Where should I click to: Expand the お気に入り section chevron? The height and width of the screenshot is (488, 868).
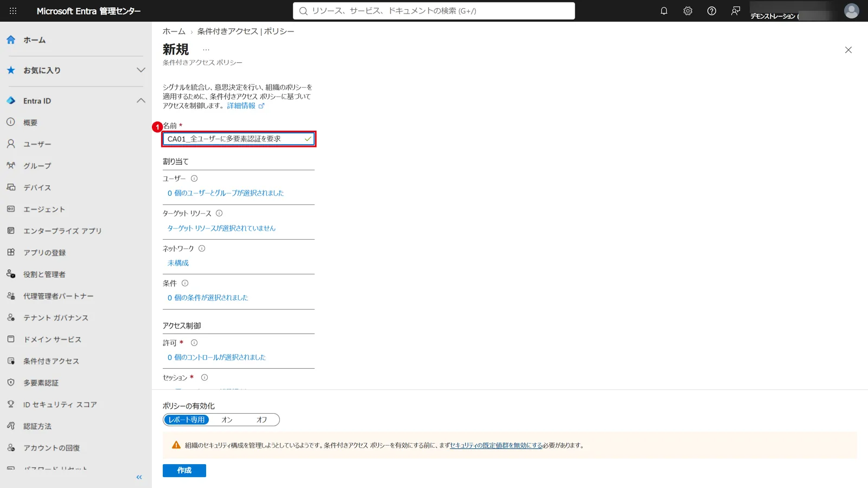click(141, 70)
